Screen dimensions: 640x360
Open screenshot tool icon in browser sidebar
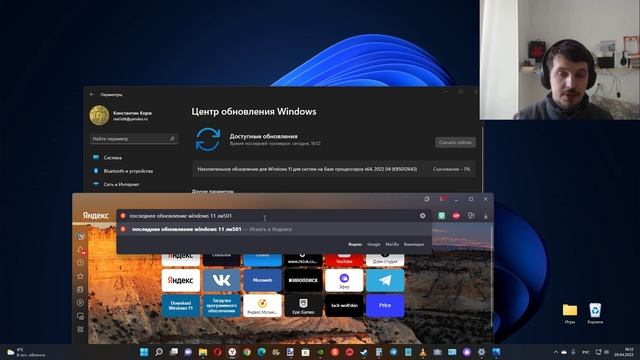pos(80,316)
